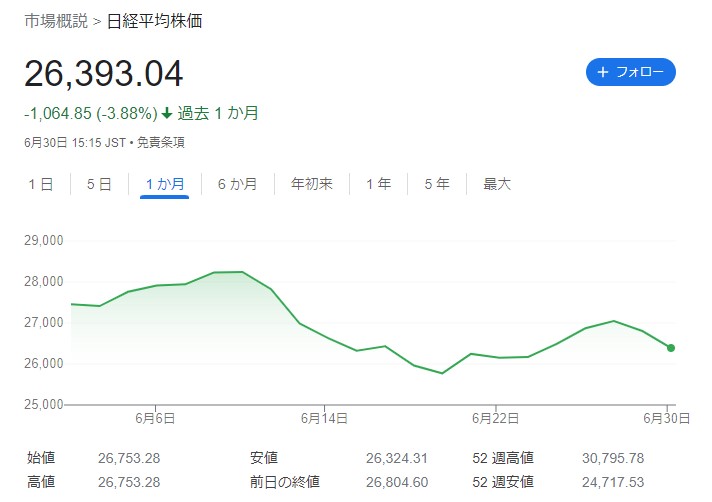
Task: Select the 5日 range tab
Action: click(x=99, y=184)
